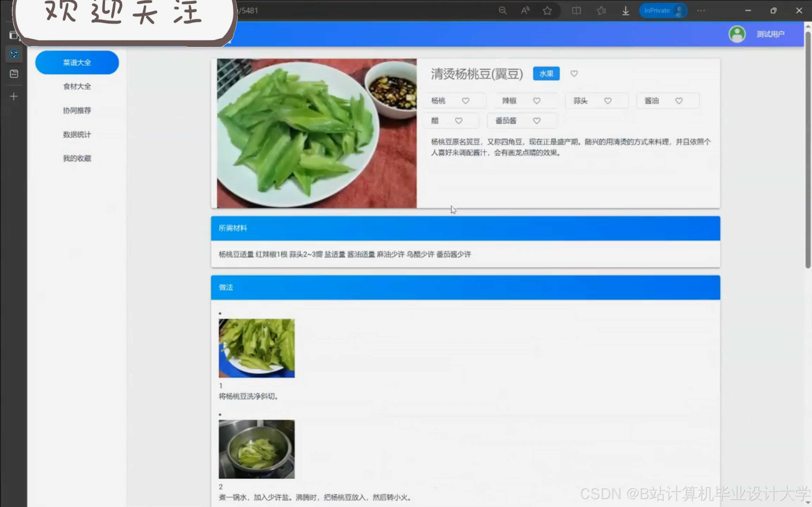Like the 酱油 ingredient heart
Viewport: 812px width, 507px height.
tap(679, 101)
